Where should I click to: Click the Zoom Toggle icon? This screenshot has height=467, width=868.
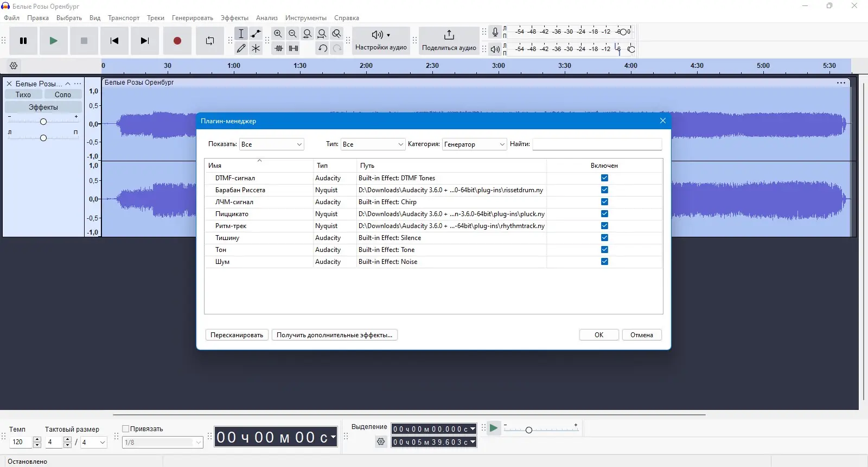point(337,34)
